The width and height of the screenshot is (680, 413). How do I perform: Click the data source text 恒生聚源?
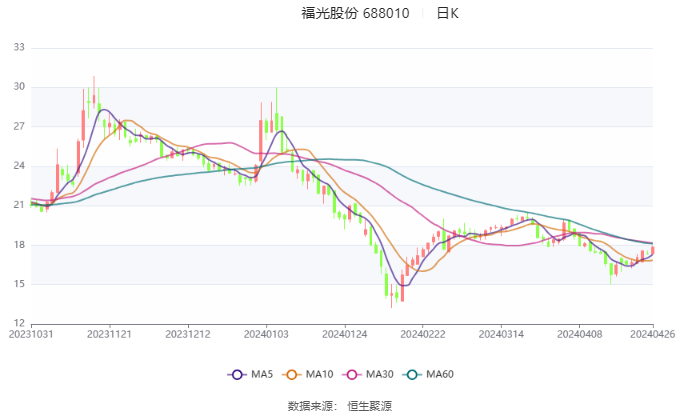click(x=369, y=406)
